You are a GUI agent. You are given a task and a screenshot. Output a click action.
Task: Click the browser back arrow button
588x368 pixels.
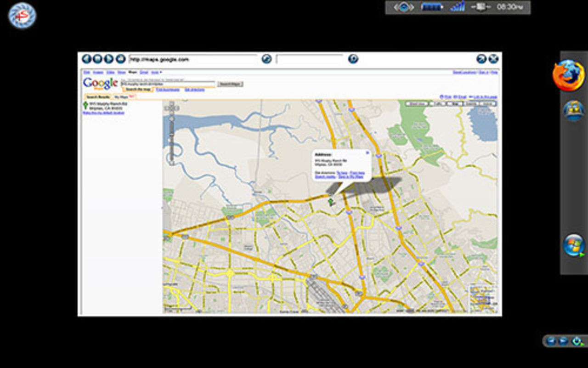[x=86, y=59]
